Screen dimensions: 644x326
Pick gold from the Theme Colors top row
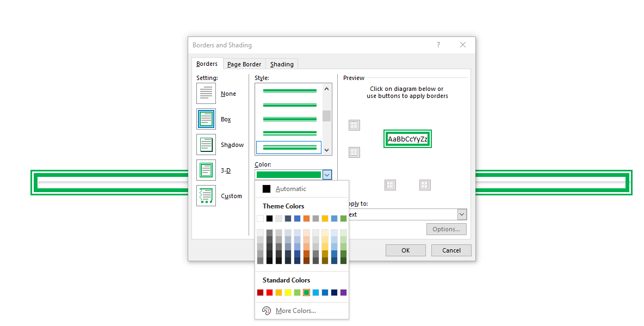point(325,218)
